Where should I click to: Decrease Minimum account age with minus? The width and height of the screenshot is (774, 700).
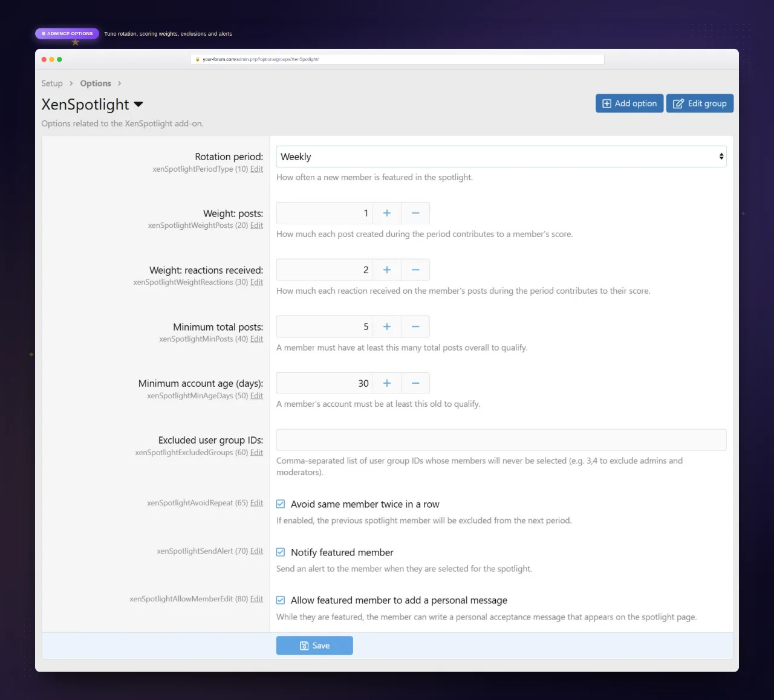pyautogui.click(x=415, y=383)
